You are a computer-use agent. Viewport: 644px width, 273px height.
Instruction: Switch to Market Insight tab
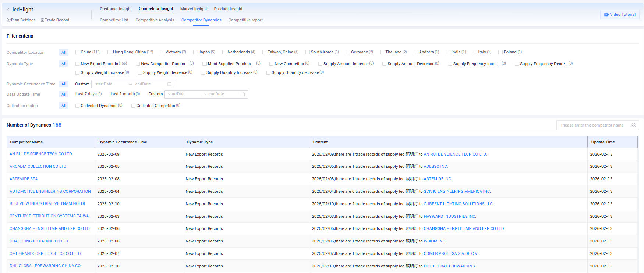tap(194, 9)
